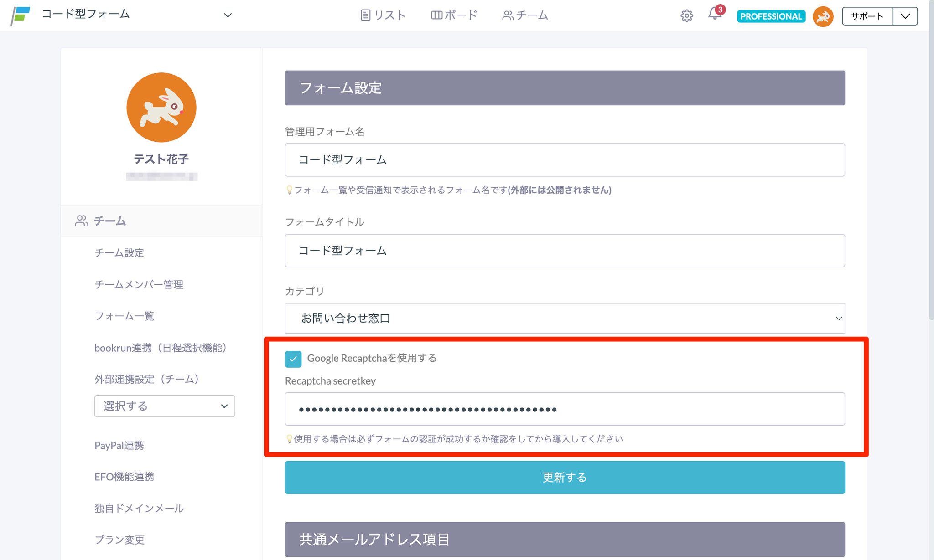Viewport: 934px width, 560px height.
Task: Click the 更新する button
Action: pyautogui.click(x=565, y=478)
